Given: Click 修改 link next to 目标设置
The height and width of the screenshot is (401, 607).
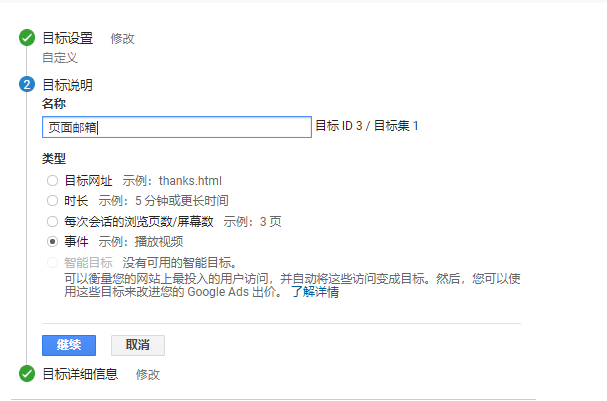Looking at the screenshot, I should 122,39.
